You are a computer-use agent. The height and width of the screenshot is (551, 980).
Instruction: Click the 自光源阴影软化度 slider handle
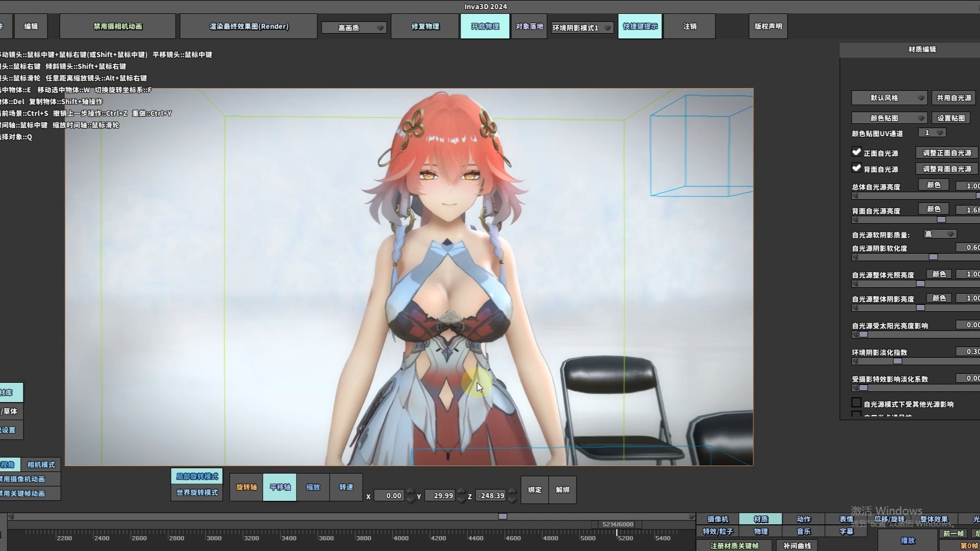click(x=933, y=257)
